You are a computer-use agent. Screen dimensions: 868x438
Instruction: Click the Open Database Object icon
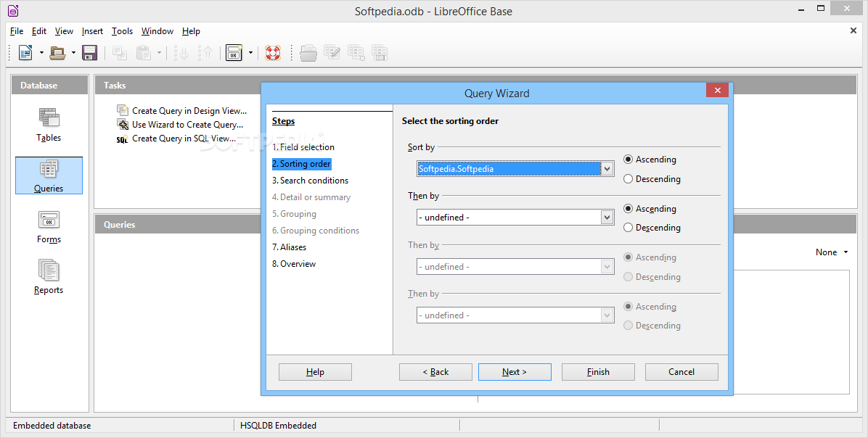(x=308, y=53)
